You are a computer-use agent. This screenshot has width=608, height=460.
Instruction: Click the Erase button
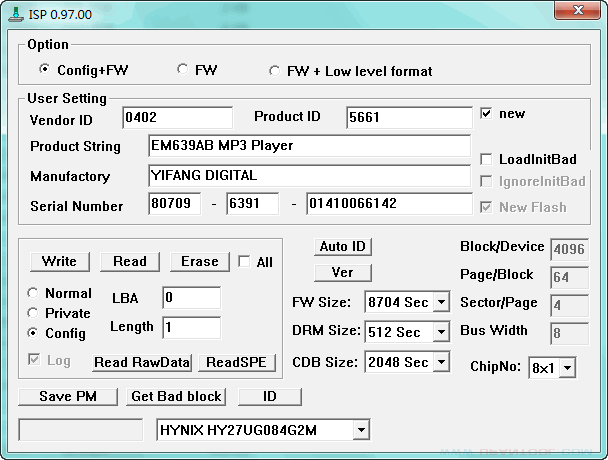coord(199,261)
